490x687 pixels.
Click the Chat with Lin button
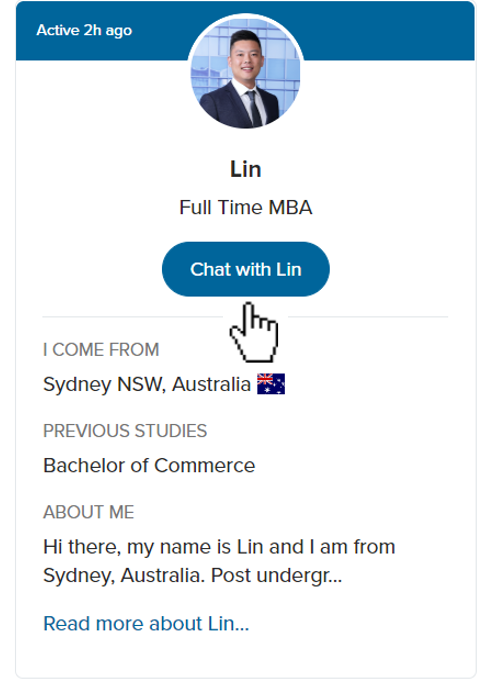(245, 269)
